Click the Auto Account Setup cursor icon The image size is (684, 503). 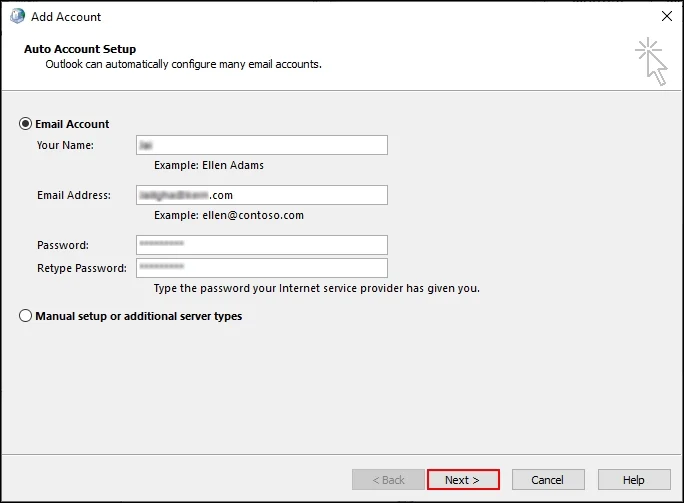[651, 61]
